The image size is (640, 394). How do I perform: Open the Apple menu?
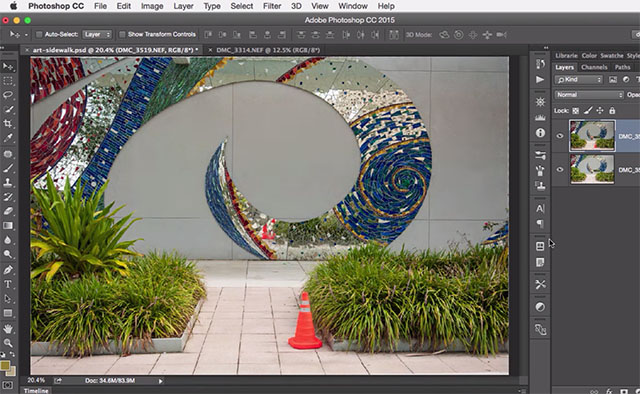(13, 6)
